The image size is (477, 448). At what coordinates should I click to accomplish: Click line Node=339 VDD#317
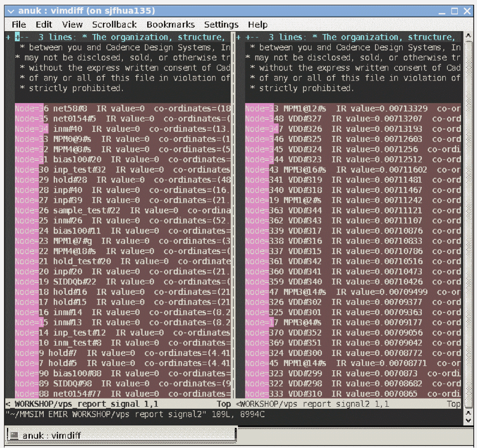coord(353,231)
